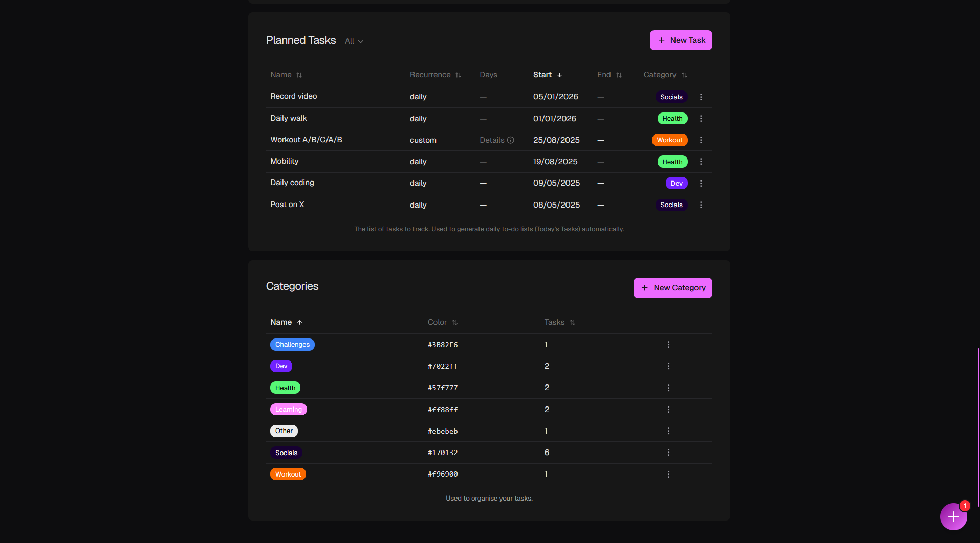Click the white Other category badge
Screen dimensions: 980x543
(284, 431)
